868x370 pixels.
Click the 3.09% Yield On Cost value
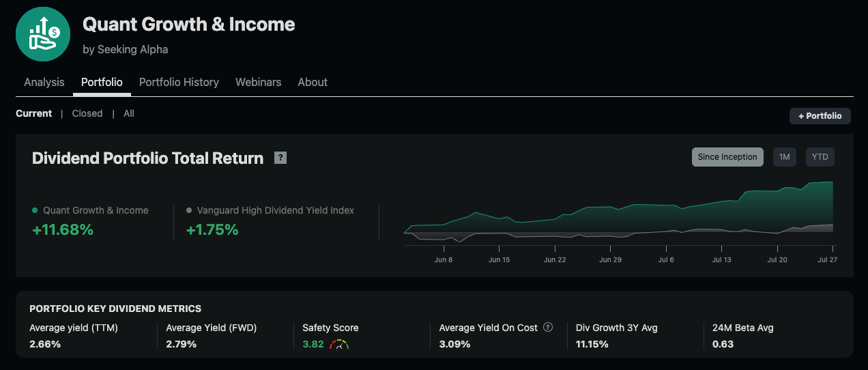pos(455,344)
